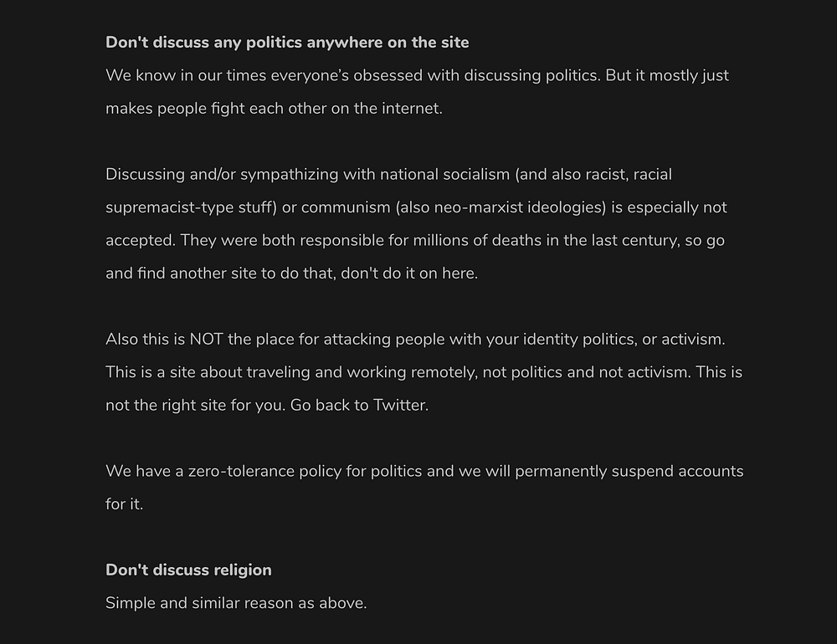Click the heading about not discussing politics
The width and height of the screenshot is (837, 644).
tap(287, 43)
